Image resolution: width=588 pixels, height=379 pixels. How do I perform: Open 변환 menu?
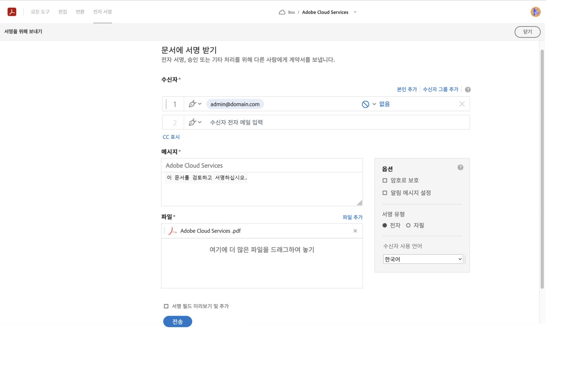pos(80,12)
